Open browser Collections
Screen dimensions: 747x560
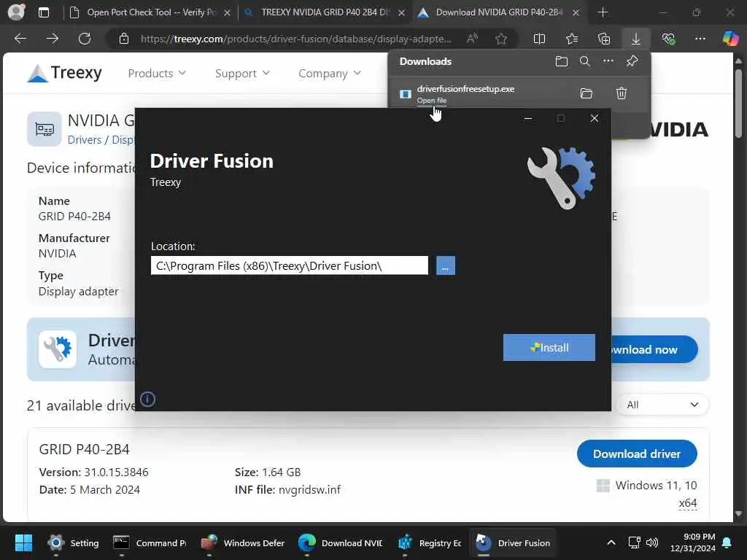click(604, 39)
